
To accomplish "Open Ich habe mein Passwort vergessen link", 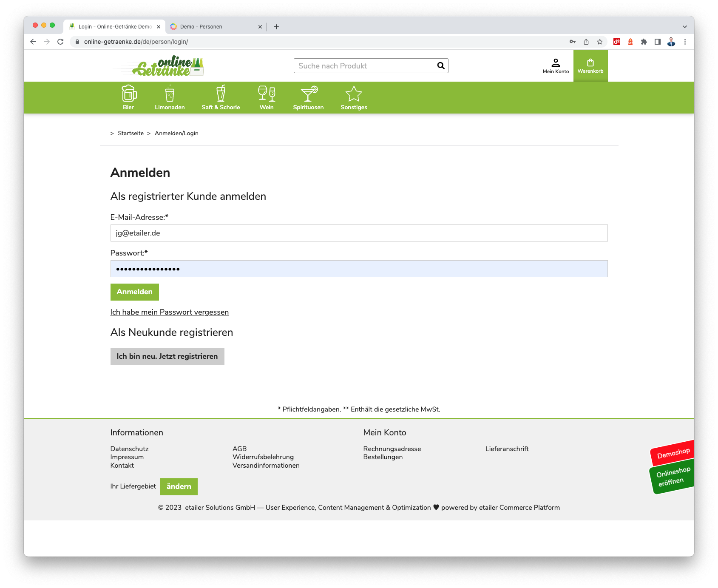I will tap(170, 312).
